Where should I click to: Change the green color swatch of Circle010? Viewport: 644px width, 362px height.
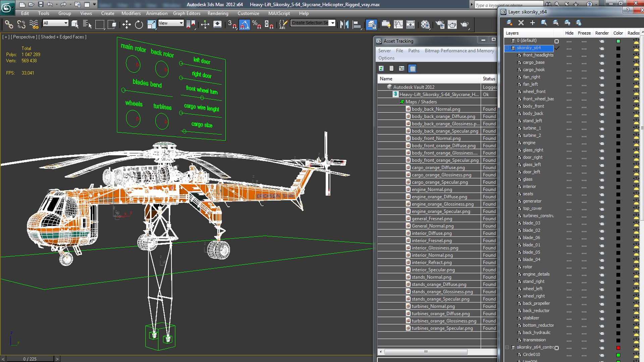point(618,355)
